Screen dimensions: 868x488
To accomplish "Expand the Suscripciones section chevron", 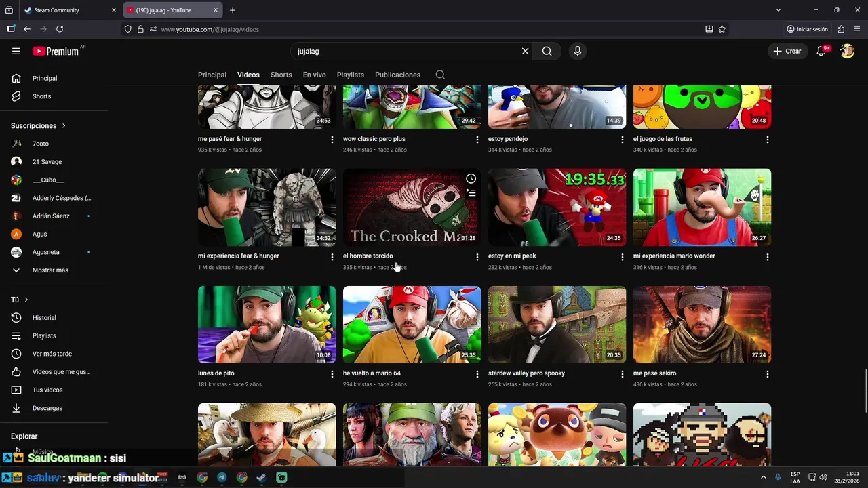I will click(64, 125).
